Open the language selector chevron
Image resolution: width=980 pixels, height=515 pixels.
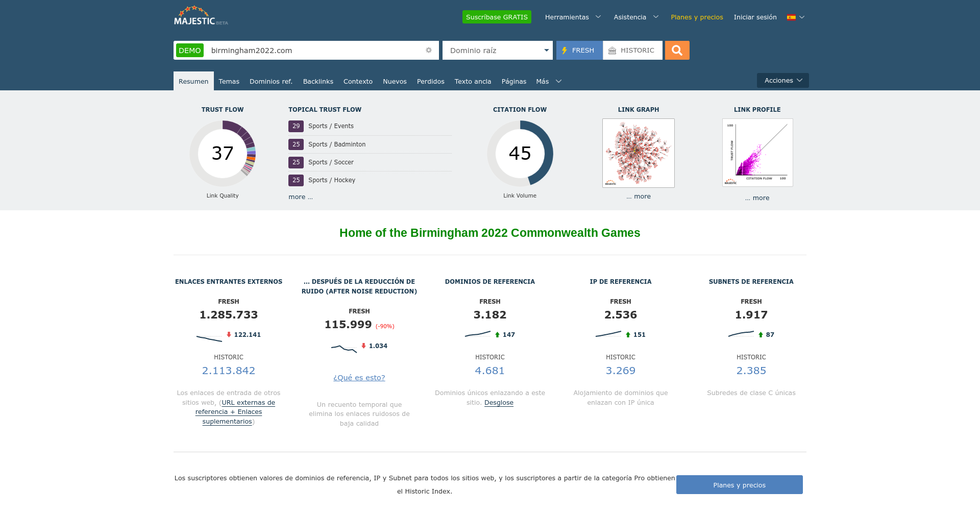click(802, 17)
